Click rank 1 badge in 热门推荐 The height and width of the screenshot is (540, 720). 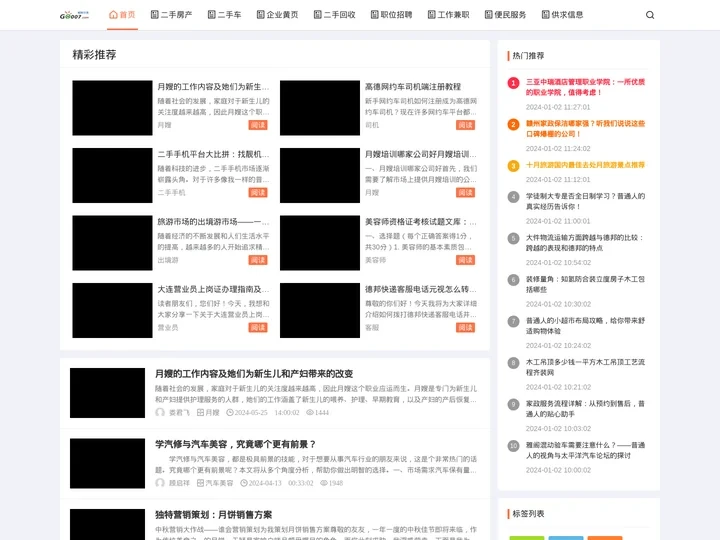513,83
